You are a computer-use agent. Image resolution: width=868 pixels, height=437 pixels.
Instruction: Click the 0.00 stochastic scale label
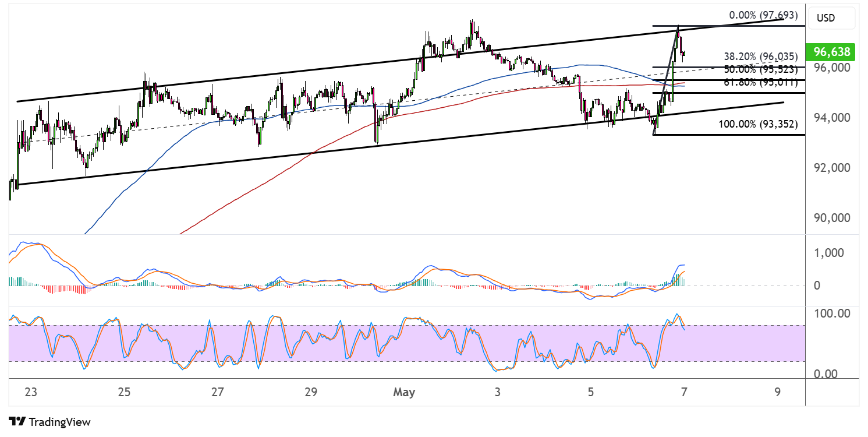[826, 374]
